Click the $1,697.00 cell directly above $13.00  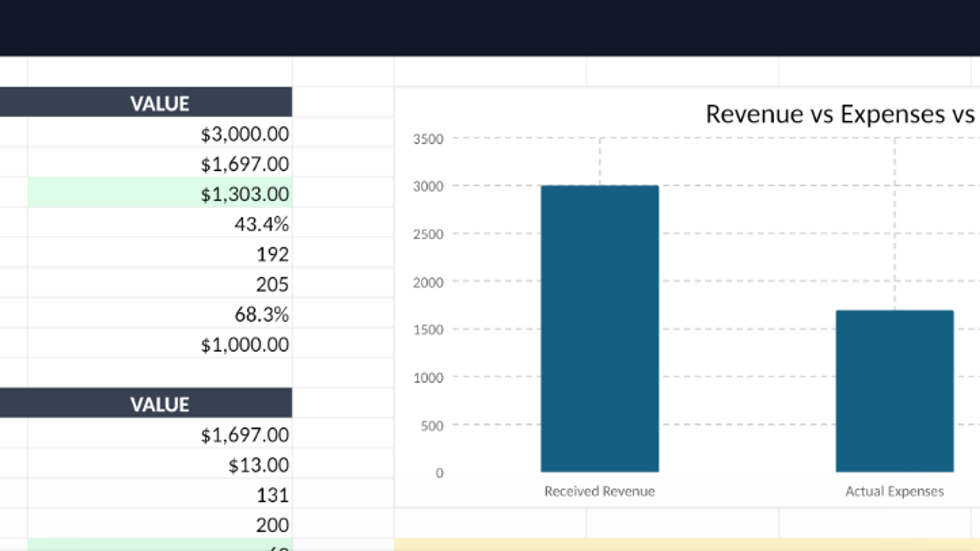coord(160,433)
